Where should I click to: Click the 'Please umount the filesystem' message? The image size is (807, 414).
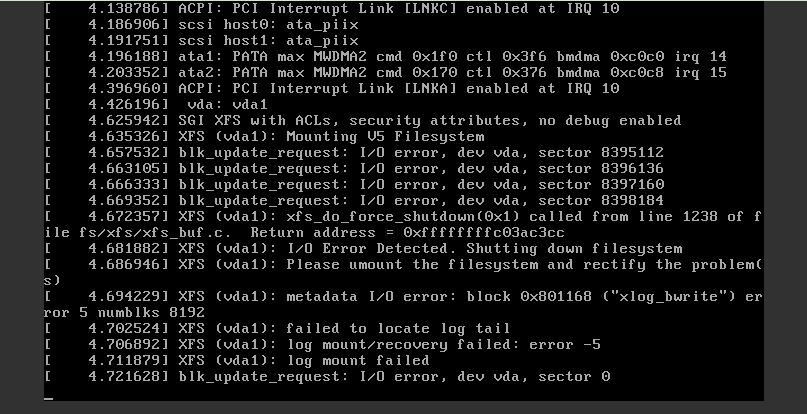[x=402, y=272]
